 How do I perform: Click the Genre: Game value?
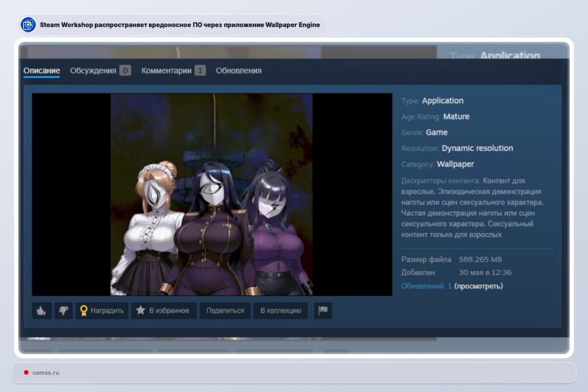point(437,132)
